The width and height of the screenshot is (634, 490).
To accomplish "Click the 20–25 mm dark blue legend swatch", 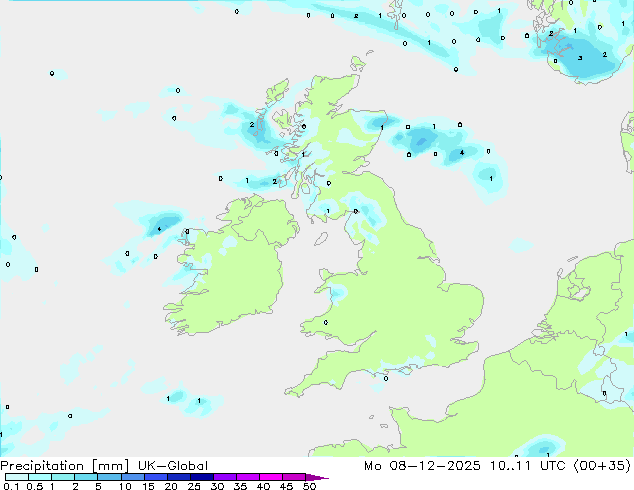I will coord(179,477).
